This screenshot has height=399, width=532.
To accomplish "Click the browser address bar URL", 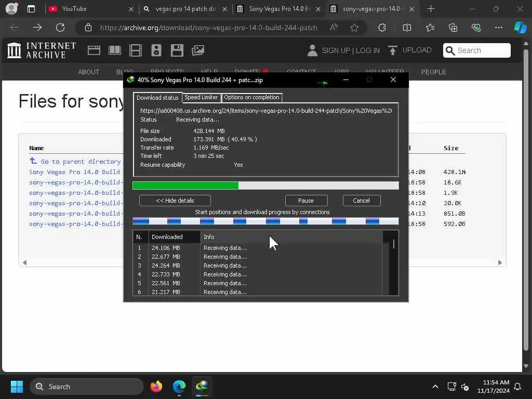I will tap(209, 28).
